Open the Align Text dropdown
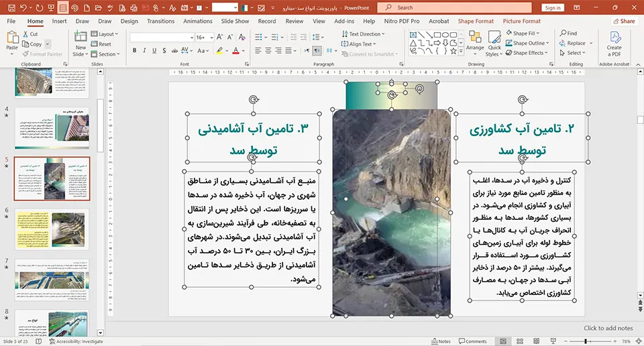Viewport: 644px width, 346px height. tap(358, 44)
